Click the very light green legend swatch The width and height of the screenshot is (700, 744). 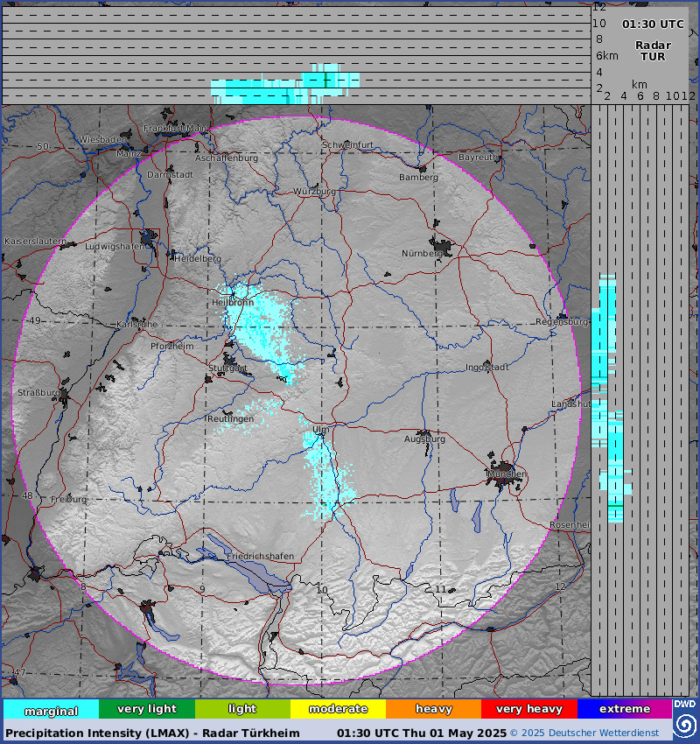tap(147, 709)
